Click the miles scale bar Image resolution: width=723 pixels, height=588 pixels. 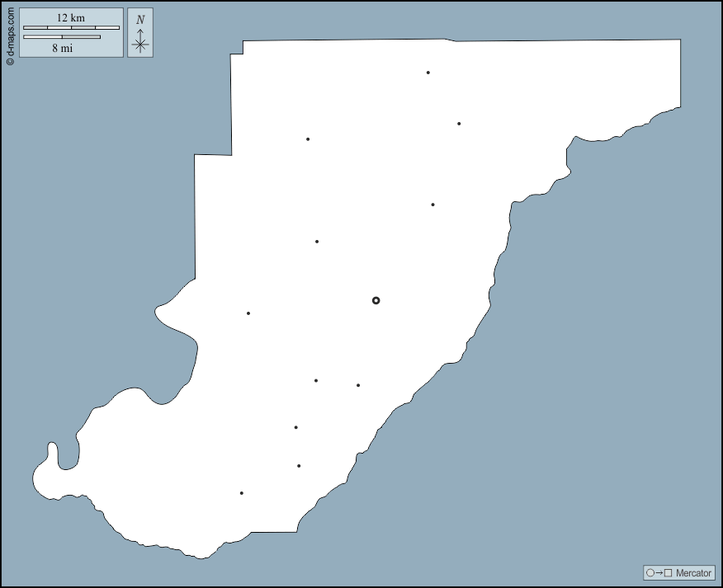(62, 37)
